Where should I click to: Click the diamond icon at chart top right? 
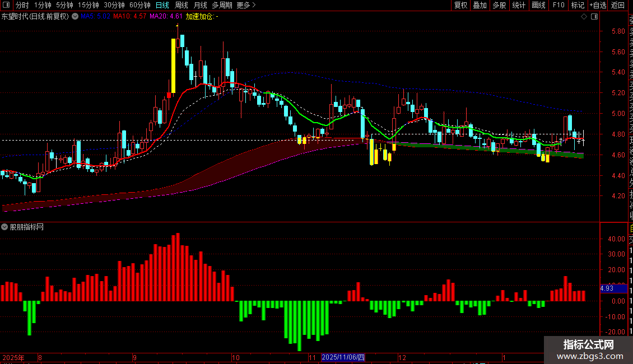coord(584,17)
